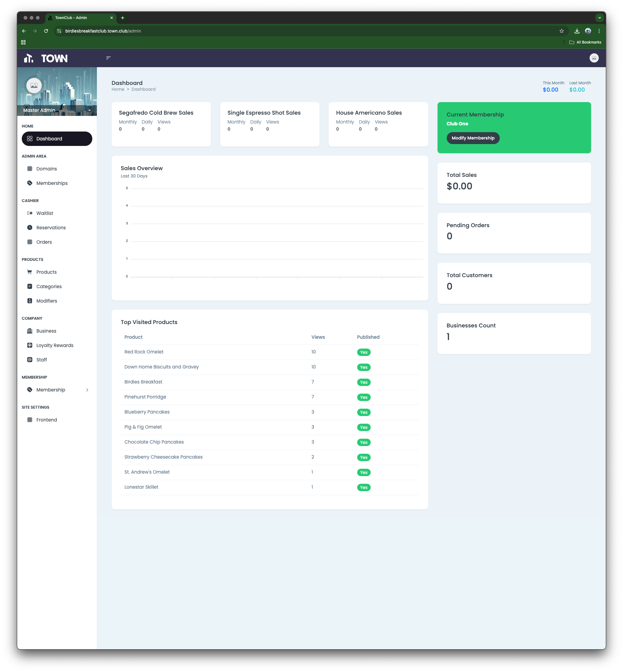Click Red Rock Omelet product link
This screenshot has height=672, width=623.
tap(143, 352)
